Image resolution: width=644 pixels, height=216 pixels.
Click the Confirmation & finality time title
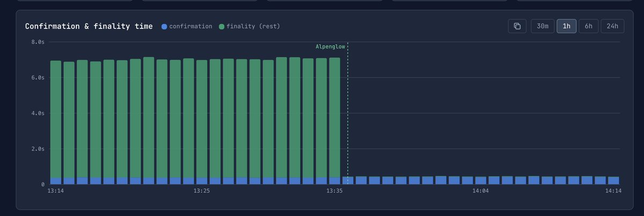(x=89, y=26)
